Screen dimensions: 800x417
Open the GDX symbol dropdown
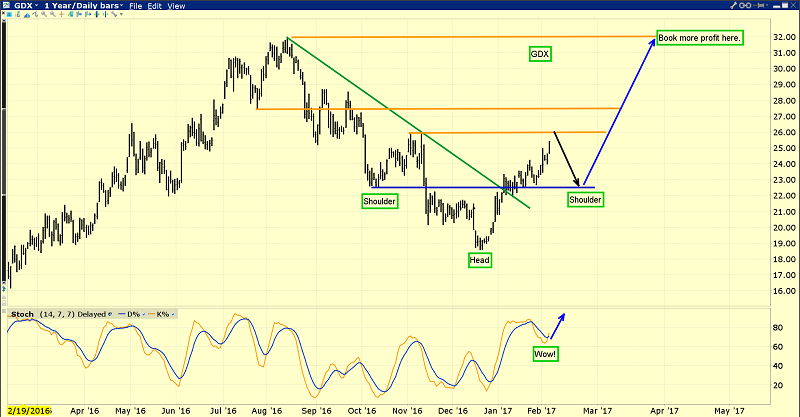click(36, 6)
